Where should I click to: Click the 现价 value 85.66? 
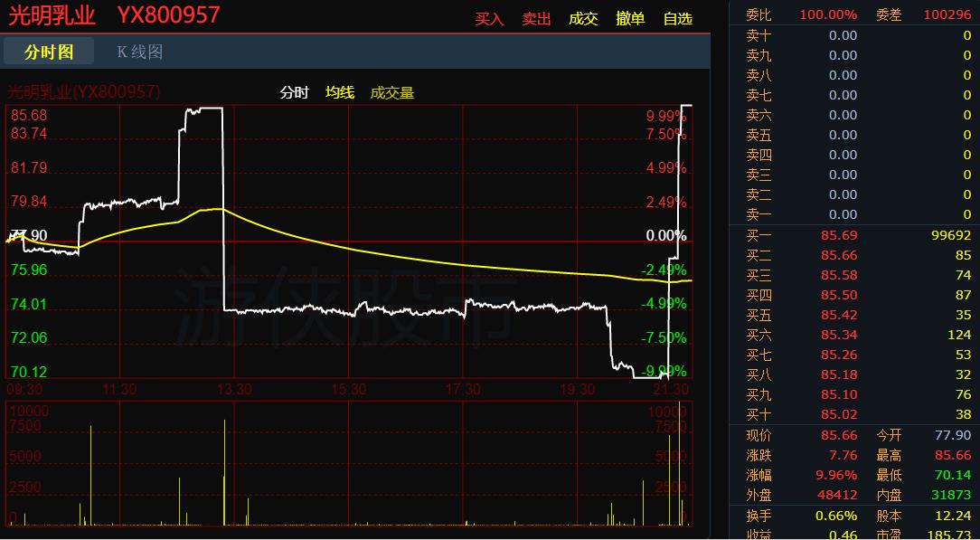pos(838,435)
